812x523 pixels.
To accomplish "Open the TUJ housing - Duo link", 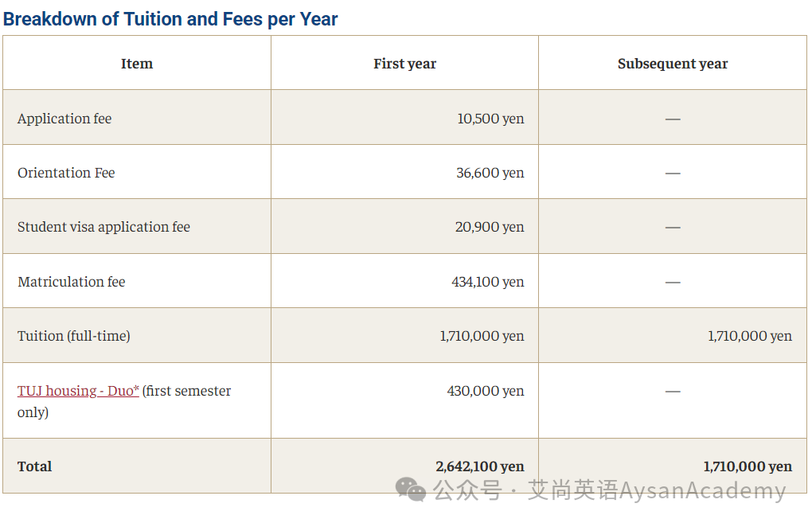I will (x=78, y=390).
